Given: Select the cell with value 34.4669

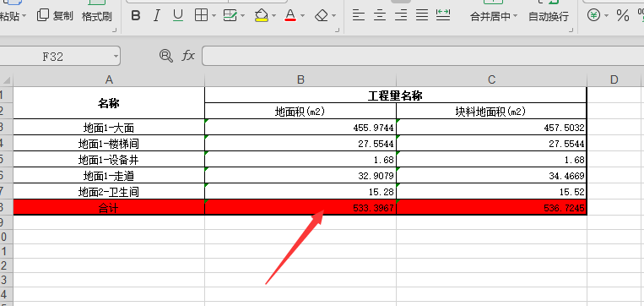Looking at the screenshot, I should click(x=491, y=175).
